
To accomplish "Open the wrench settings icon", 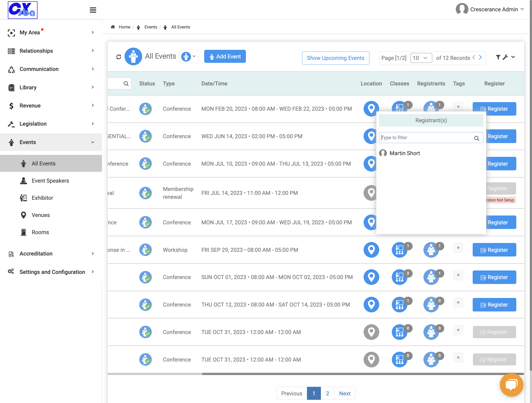I will 505,57.
